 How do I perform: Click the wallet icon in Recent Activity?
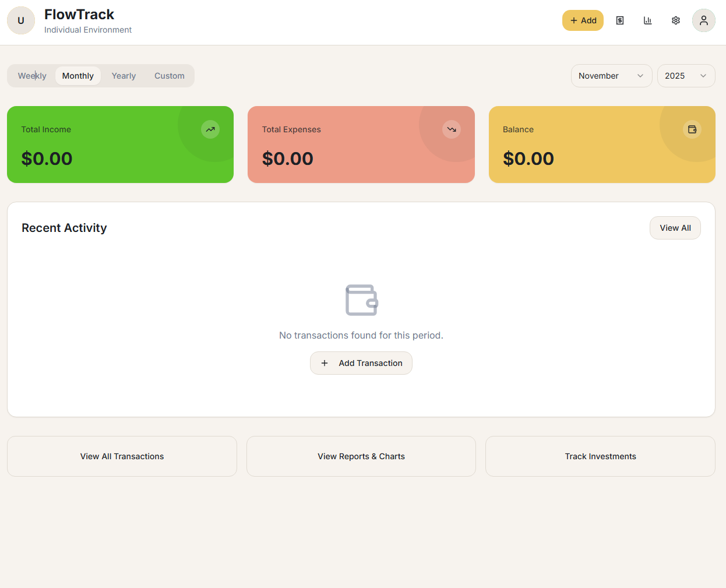click(361, 300)
